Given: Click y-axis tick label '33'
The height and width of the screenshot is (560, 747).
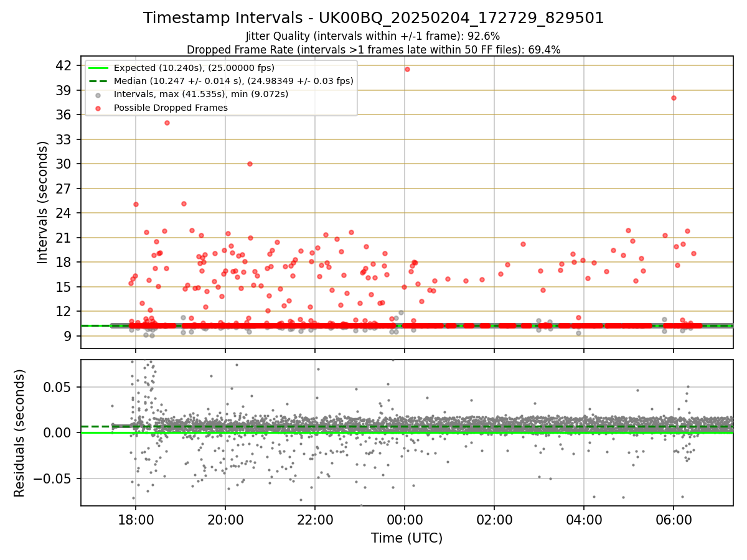Looking at the screenshot, I should (x=64, y=139).
